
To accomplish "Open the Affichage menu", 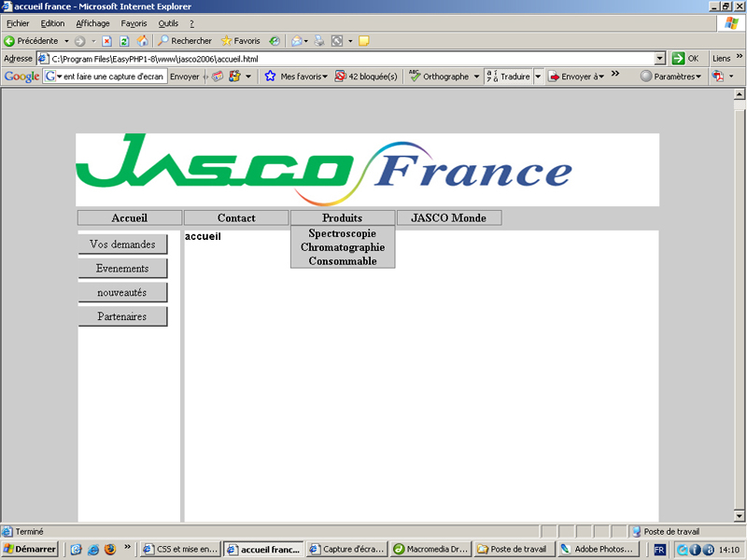I will pos(92,23).
